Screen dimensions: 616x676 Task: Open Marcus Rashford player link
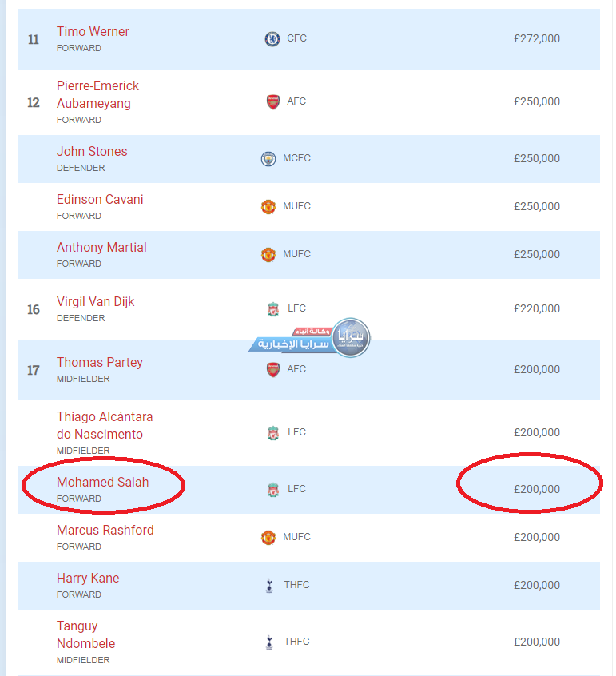[x=105, y=531]
